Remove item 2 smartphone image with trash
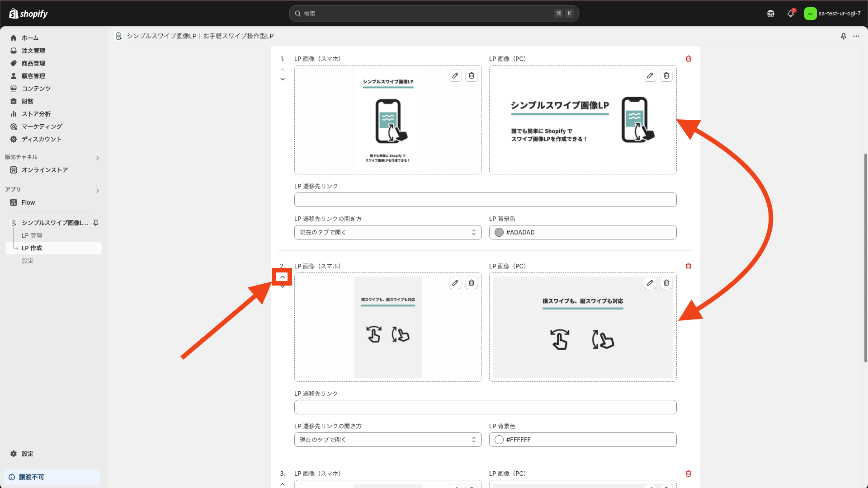Viewport: 868px width, 488px height. point(472,283)
